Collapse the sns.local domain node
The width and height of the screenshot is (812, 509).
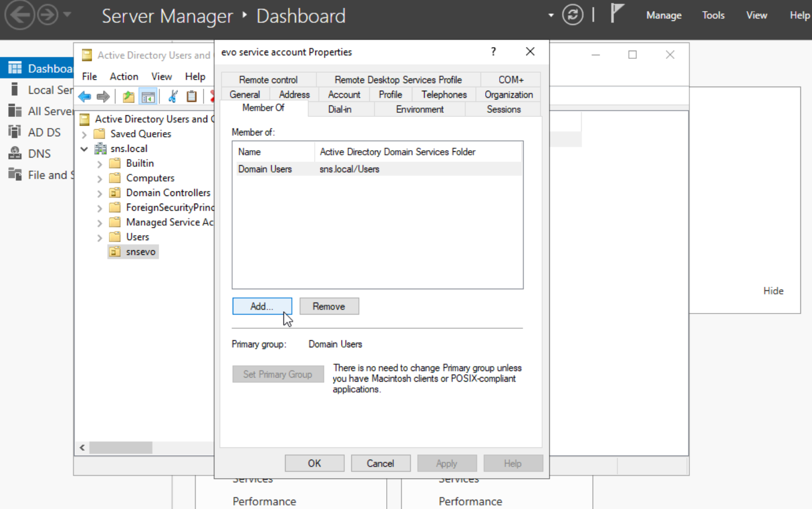tap(84, 149)
